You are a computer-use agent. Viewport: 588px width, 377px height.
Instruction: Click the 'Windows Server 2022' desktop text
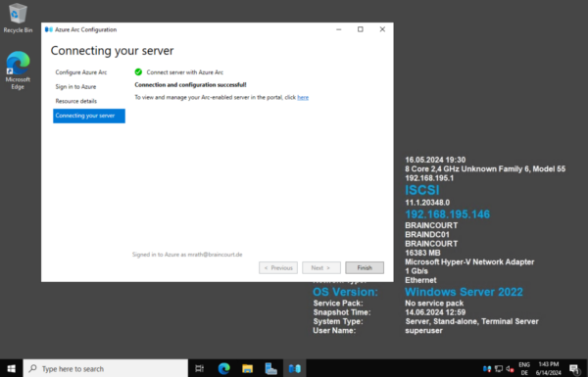coord(464,292)
